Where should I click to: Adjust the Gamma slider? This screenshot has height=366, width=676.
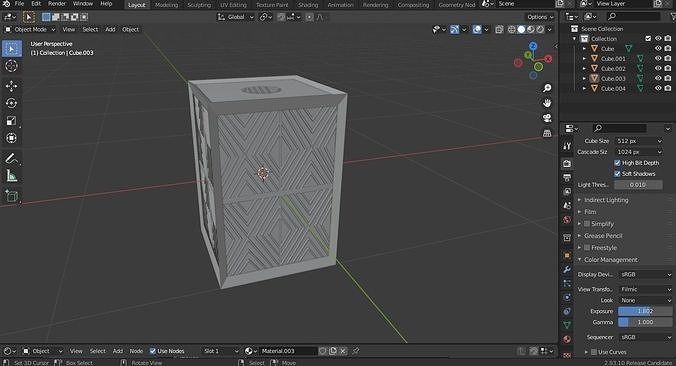(645, 322)
